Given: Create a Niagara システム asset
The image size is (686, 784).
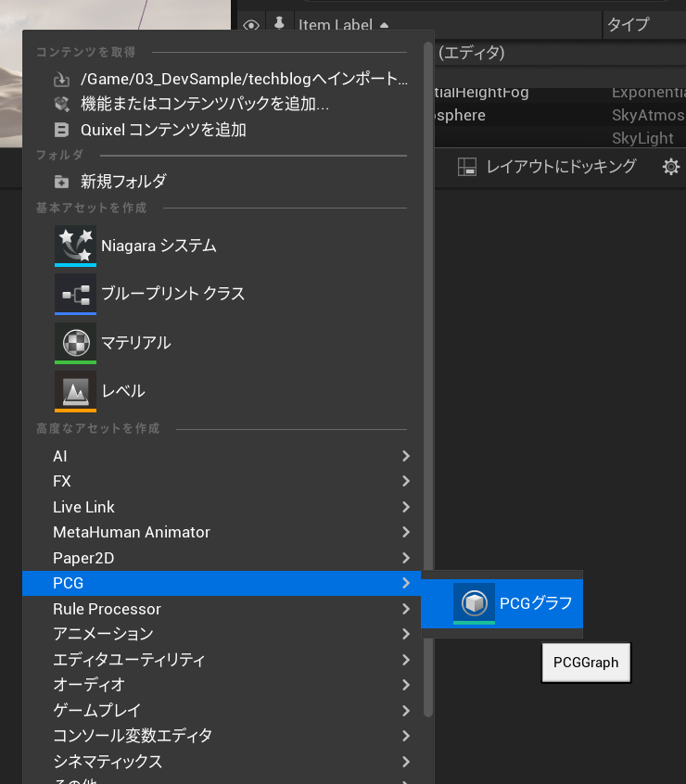Looking at the screenshot, I should 222,246.
